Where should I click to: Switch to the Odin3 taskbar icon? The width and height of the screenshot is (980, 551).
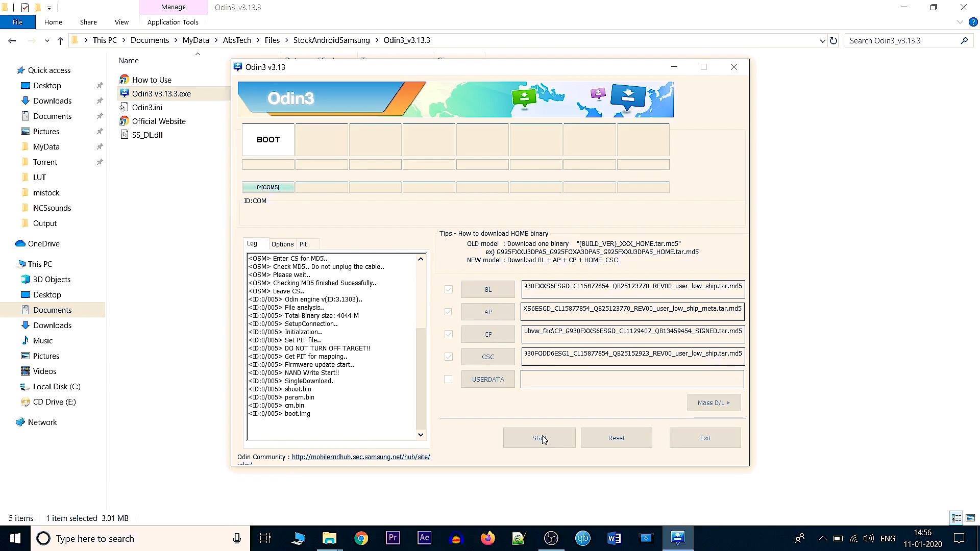coord(678,538)
